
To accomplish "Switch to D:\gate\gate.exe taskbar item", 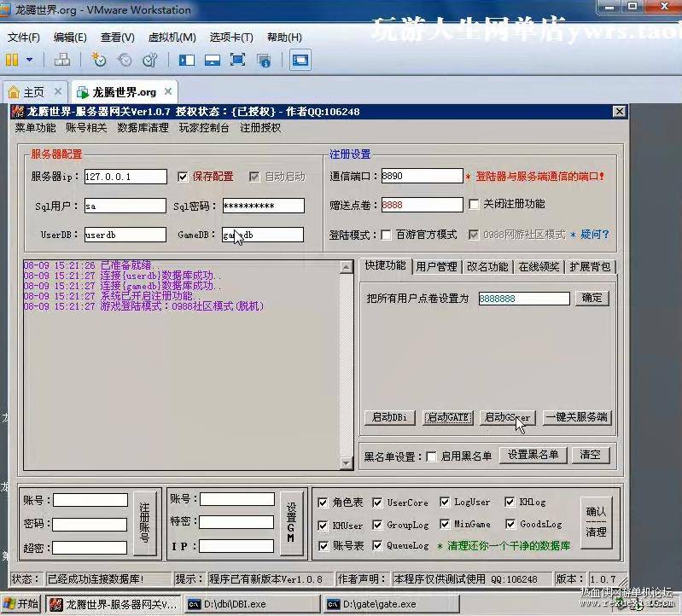I will (392, 604).
